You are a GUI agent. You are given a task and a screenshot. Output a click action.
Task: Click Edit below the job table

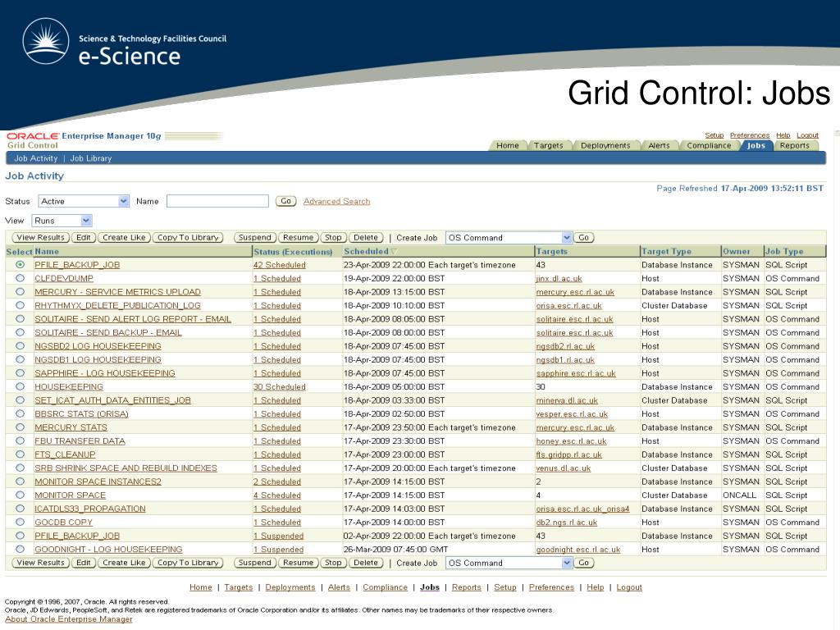[x=84, y=563]
